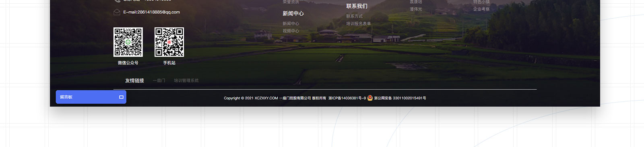Viewport: 644px width, 147px height.
Task: Open the 新闻中心 sub-link
Action: pos(291,24)
